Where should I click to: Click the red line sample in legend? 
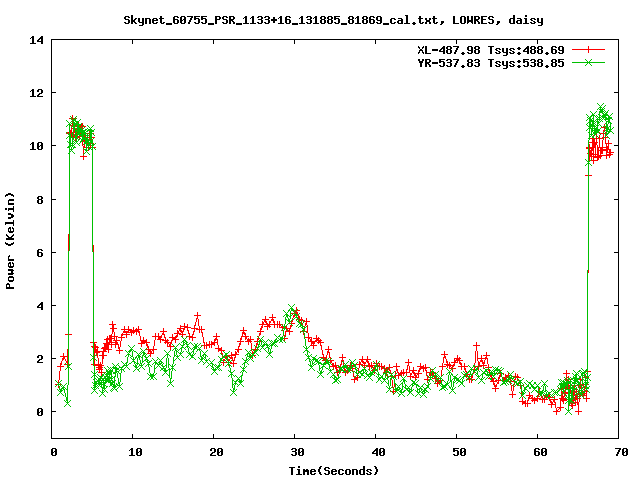click(588, 50)
